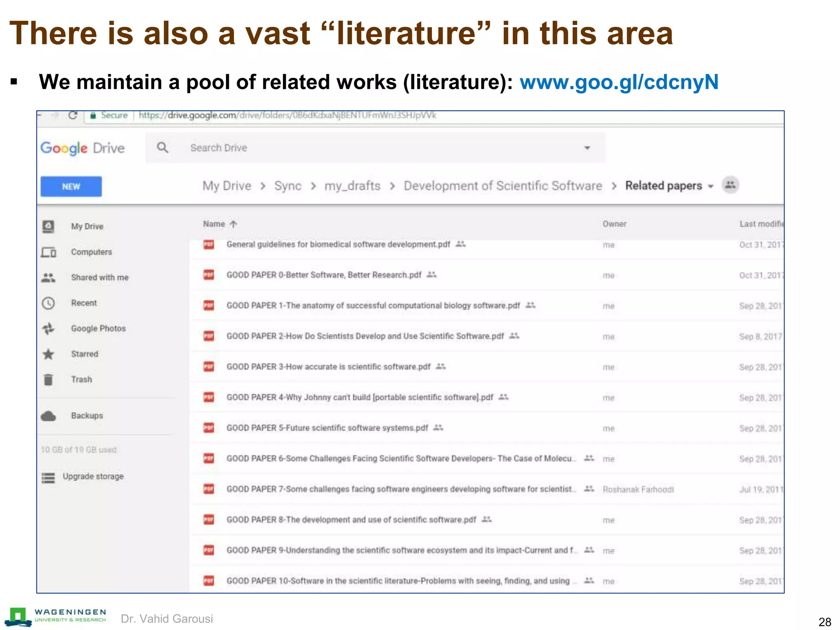Select GOOD PAPER 2-How Do Scientists Develop file
This screenshot has height=630, width=840.
point(365,336)
